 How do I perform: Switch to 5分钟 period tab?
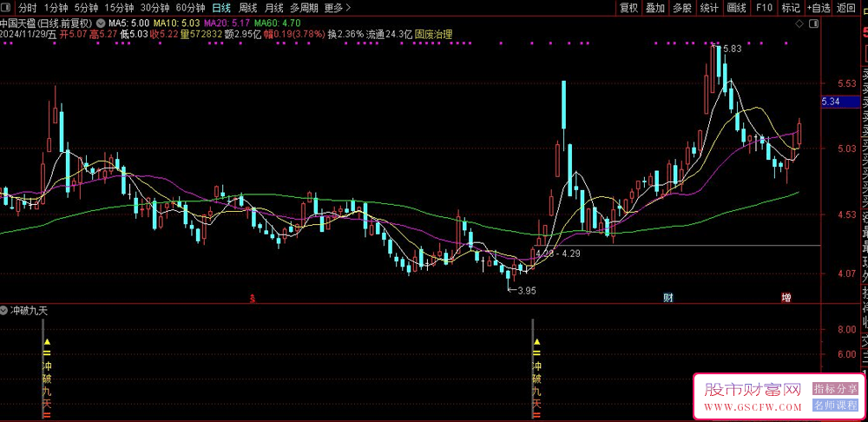86,8
